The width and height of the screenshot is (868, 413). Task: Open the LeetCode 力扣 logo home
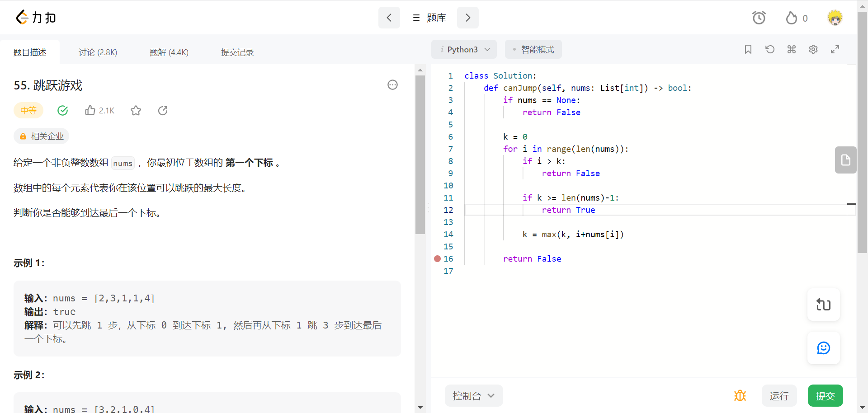point(36,18)
